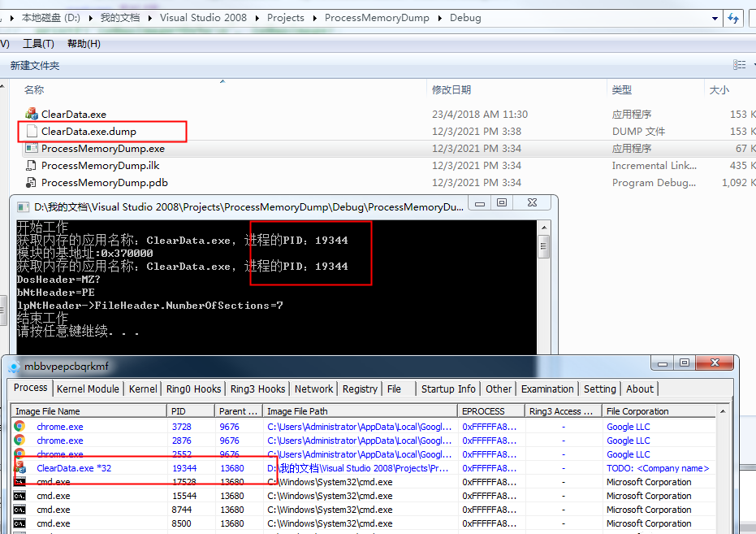This screenshot has height=534, width=756.
Task: Click ProcessMemoryDump.ilk file icon
Action: point(32,166)
